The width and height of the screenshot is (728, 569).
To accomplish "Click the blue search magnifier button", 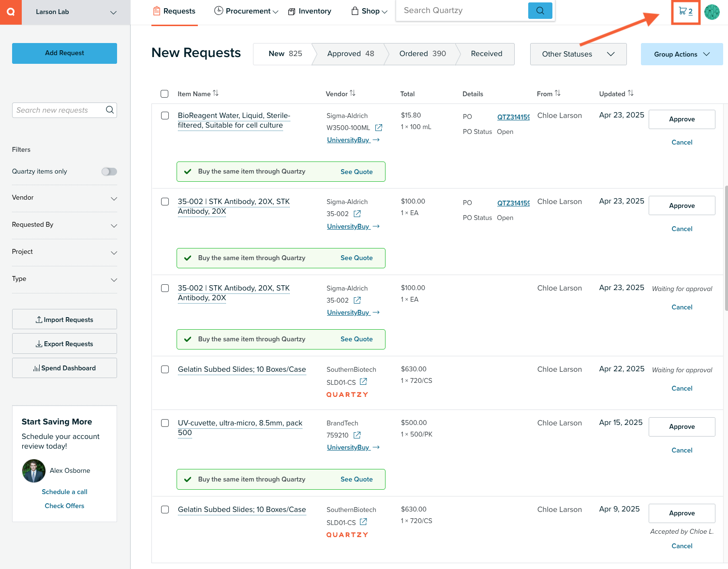I will click(x=540, y=11).
